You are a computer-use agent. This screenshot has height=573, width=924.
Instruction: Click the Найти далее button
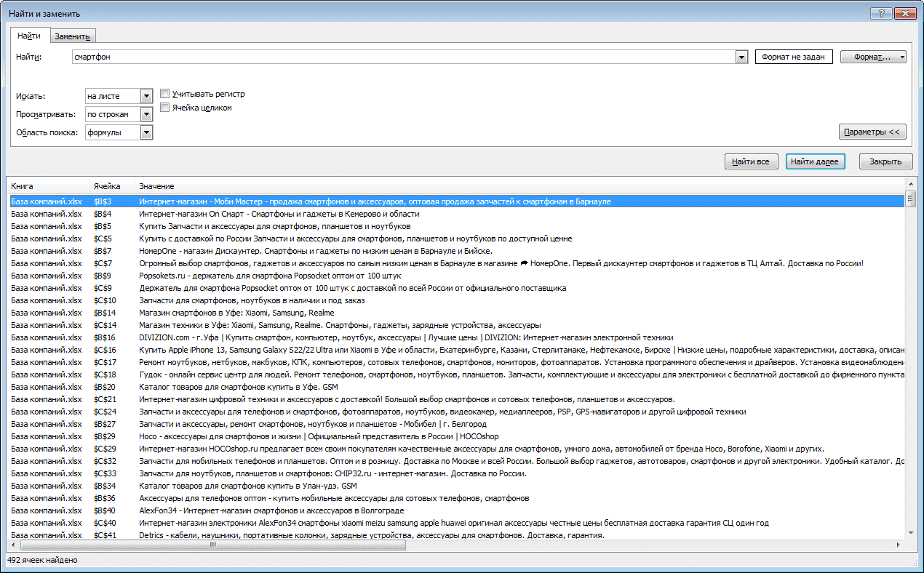(x=815, y=161)
